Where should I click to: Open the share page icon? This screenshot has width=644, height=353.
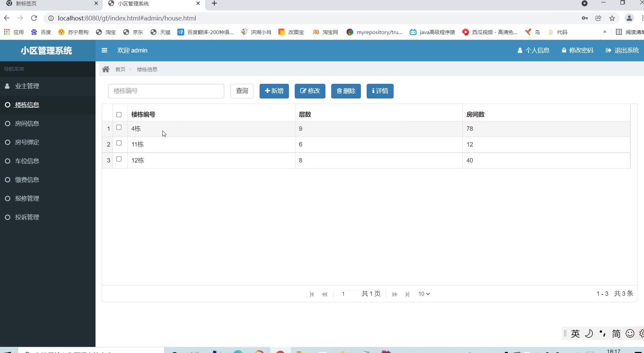click(x=598, y=18)
